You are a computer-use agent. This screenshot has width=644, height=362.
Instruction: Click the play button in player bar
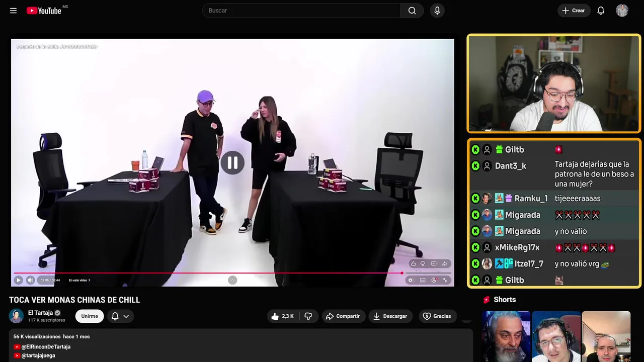pos(18,280)
